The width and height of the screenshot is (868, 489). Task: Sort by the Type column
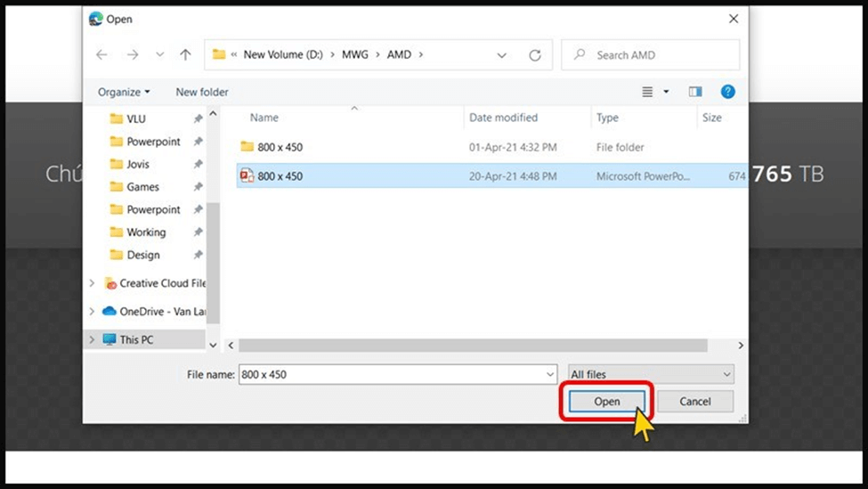607,118
